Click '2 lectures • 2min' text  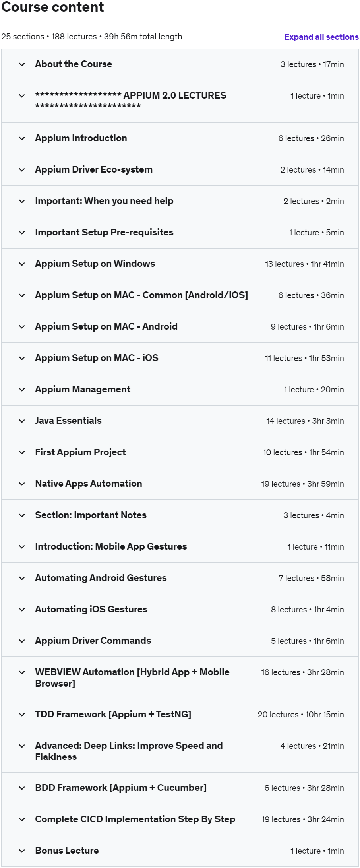(x=314, y=201)
